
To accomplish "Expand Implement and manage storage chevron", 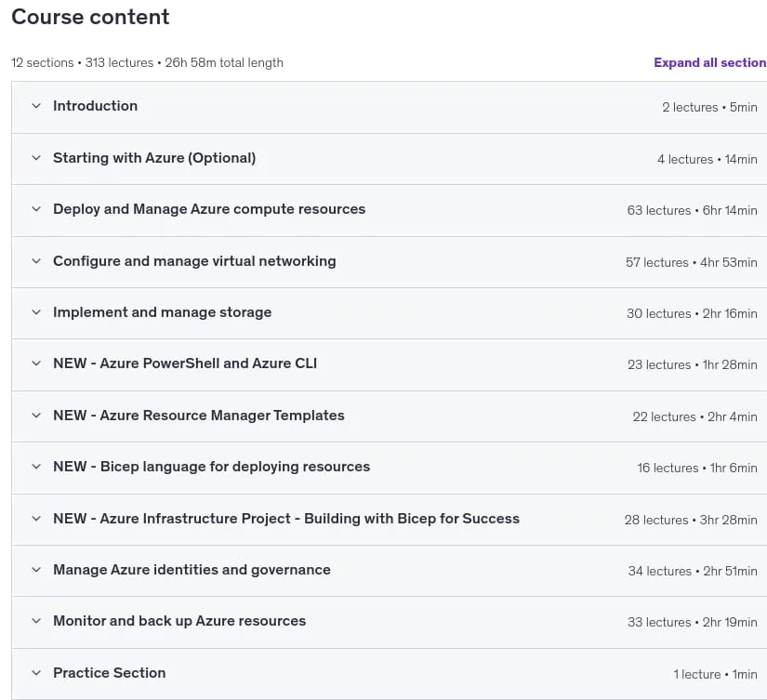I will click(36, 312).
